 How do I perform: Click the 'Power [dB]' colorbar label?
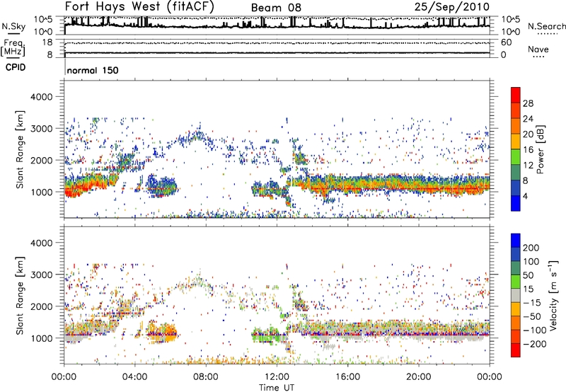540,149
